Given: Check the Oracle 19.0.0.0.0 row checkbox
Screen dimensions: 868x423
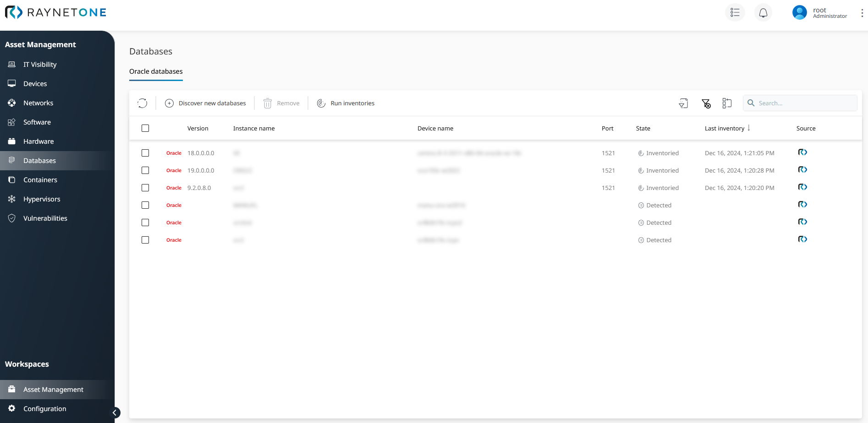Looking at the screenshot, I should 145,170.
